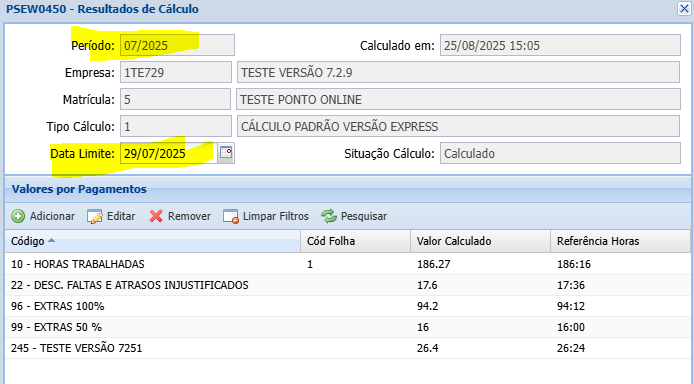
Task: Click the Situação Cálculo field
Action: (560, 154)
